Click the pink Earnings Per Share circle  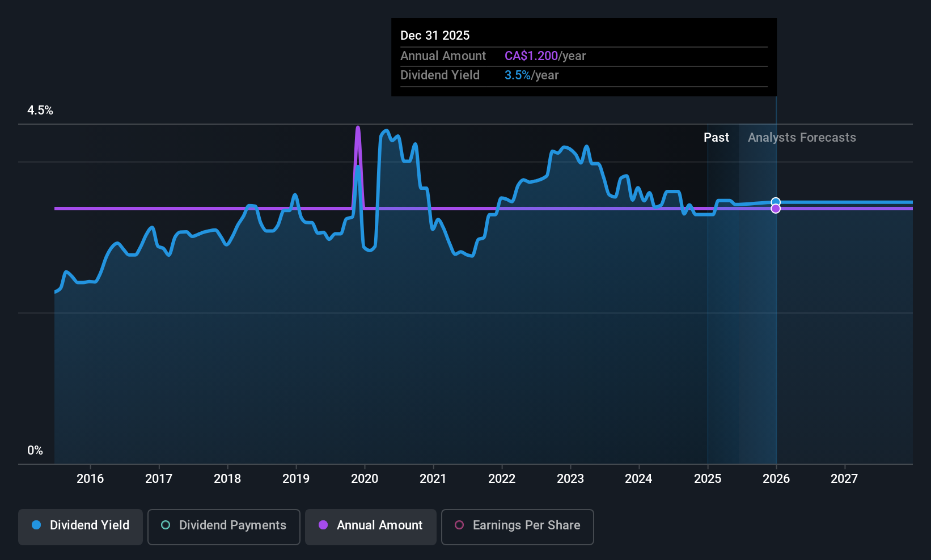point(459,525)
